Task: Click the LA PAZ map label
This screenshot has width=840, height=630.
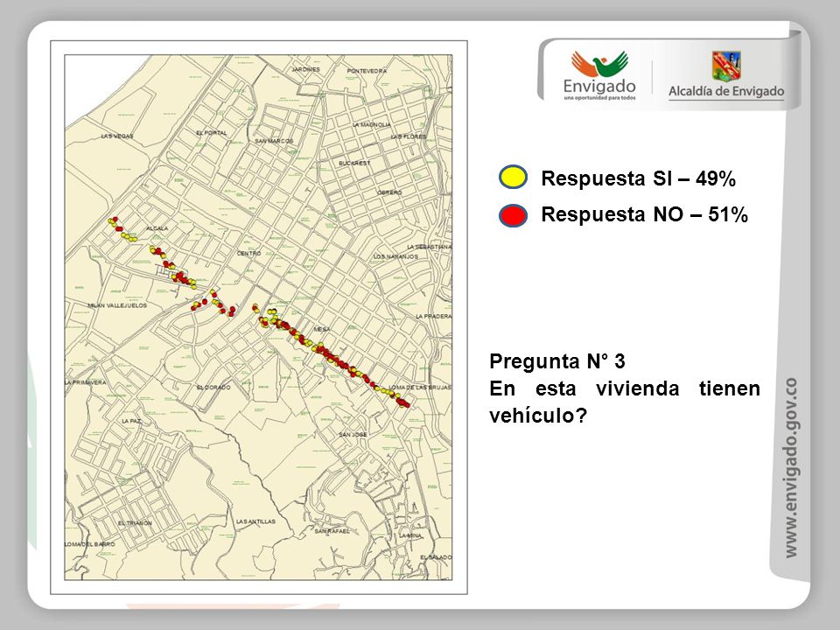Action: click(x=131, y=421)
